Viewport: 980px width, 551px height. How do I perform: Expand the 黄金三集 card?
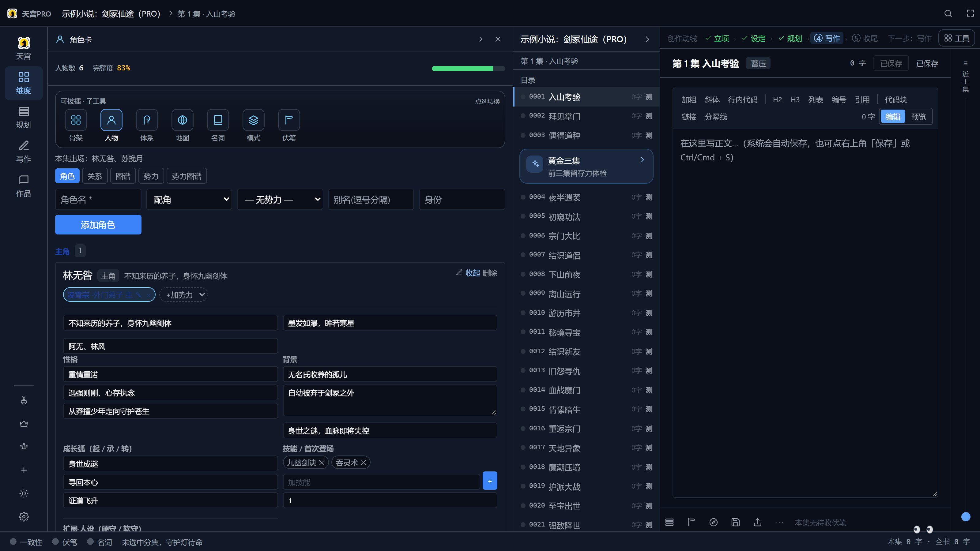pyautogui.click(x=586, y=166)
